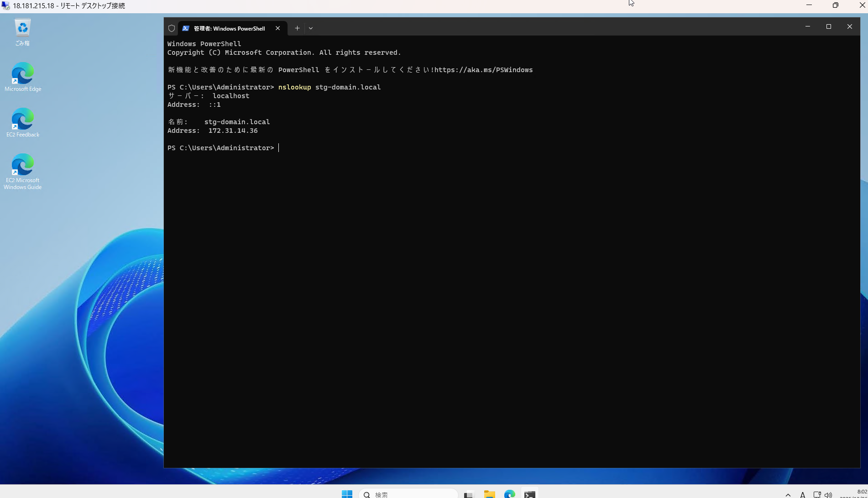The height and width of the screenshot is (498, 868).
Task: Click the accessibility tray icon
Action: click(802, 494)
